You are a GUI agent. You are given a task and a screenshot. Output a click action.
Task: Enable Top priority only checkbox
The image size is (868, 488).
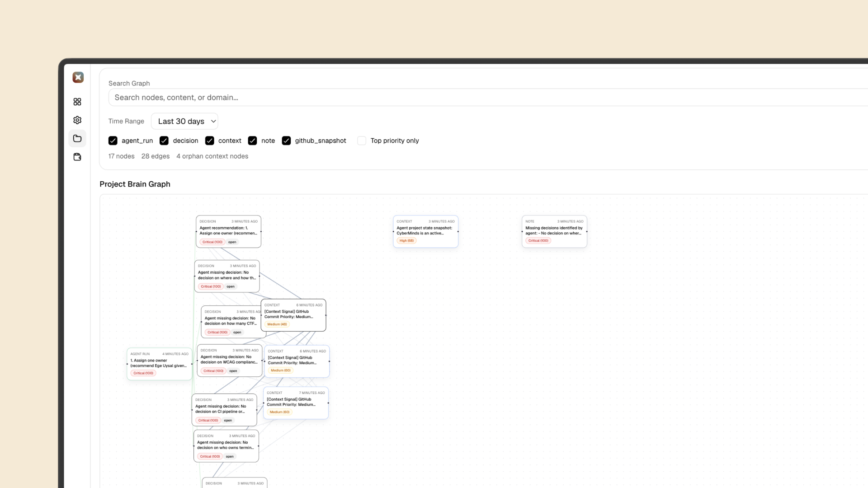coord(362,141)
